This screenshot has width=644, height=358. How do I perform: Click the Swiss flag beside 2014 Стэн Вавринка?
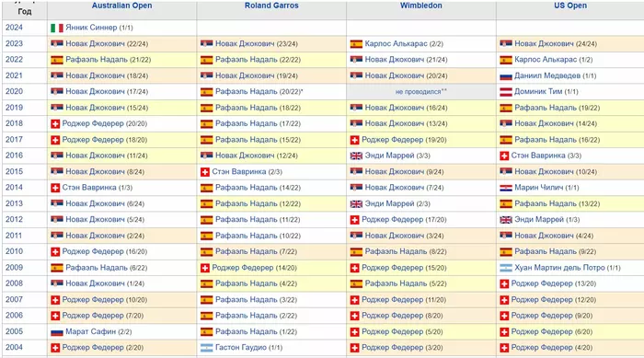55,188
